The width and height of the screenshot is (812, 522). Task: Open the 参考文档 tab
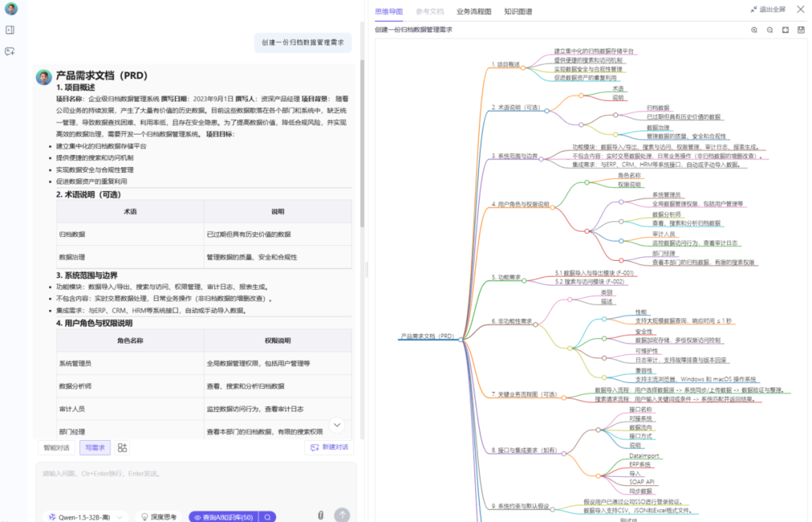tap(430, 11)
